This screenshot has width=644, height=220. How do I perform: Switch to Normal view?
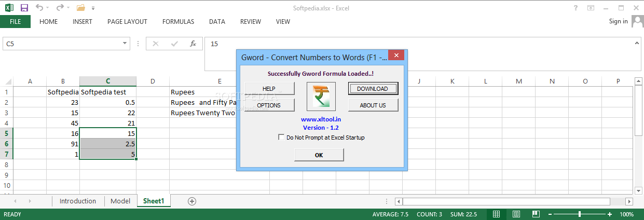click(497, 214)
